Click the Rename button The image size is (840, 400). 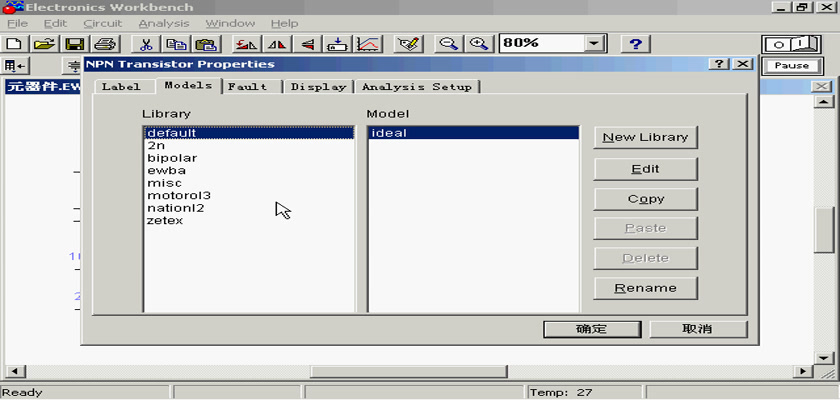point(646,288)
